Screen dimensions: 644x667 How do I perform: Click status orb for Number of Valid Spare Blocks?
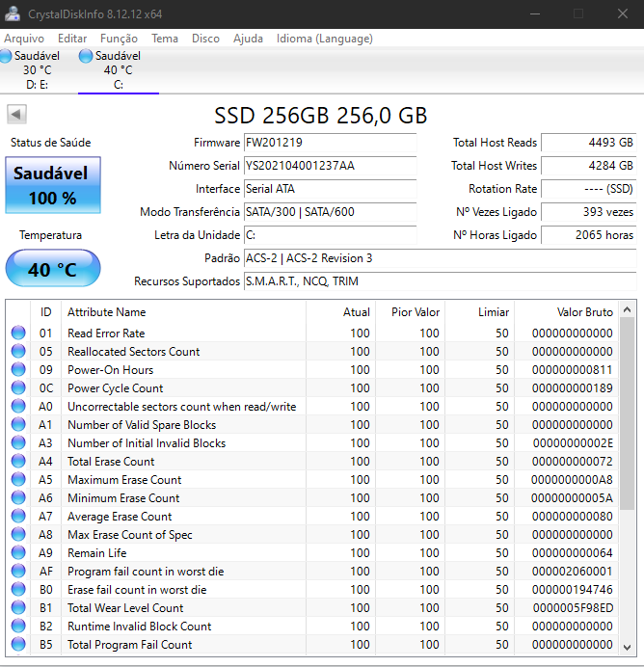pyautogui.click(x=18, y=424)
